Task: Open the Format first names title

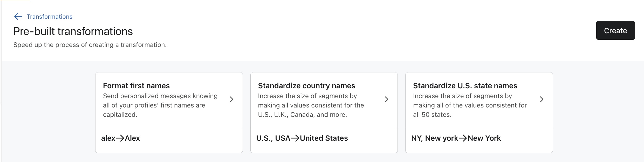Action: tap(136, 86)
